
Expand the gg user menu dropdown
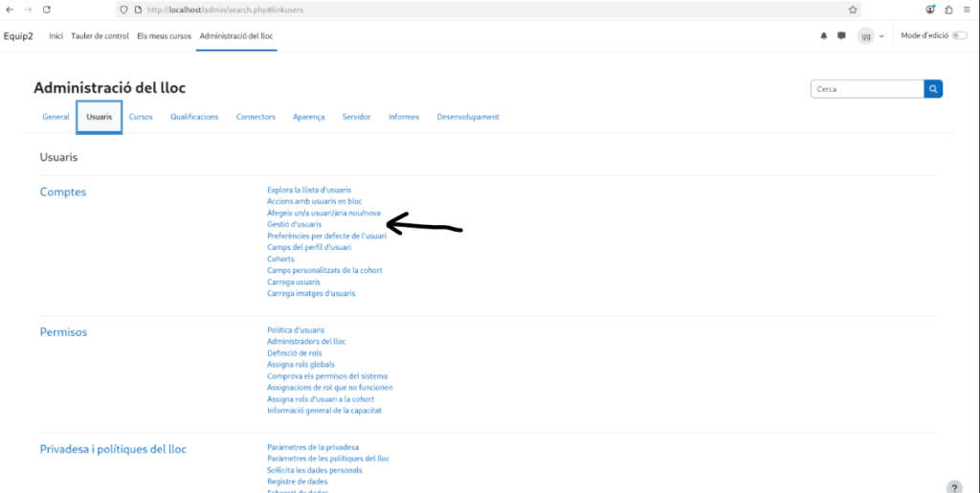(870, 35)
